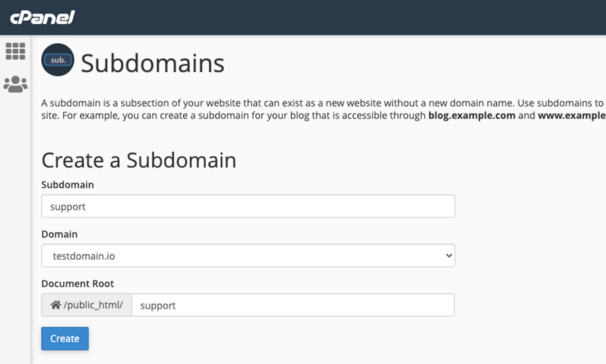Click the 'Subdomain' field label
Viewport: 606px width, 364px height.
[x=67, y=184]
